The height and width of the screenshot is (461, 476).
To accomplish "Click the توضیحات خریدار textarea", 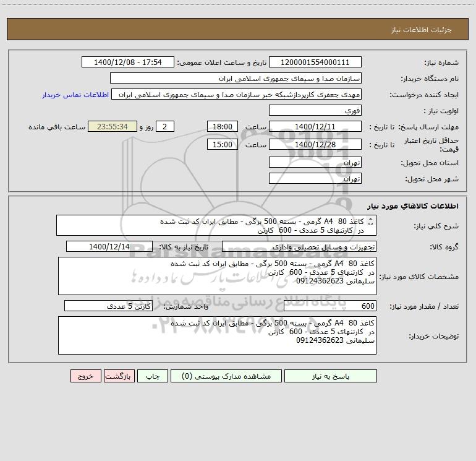I will (x=217, y=335).
